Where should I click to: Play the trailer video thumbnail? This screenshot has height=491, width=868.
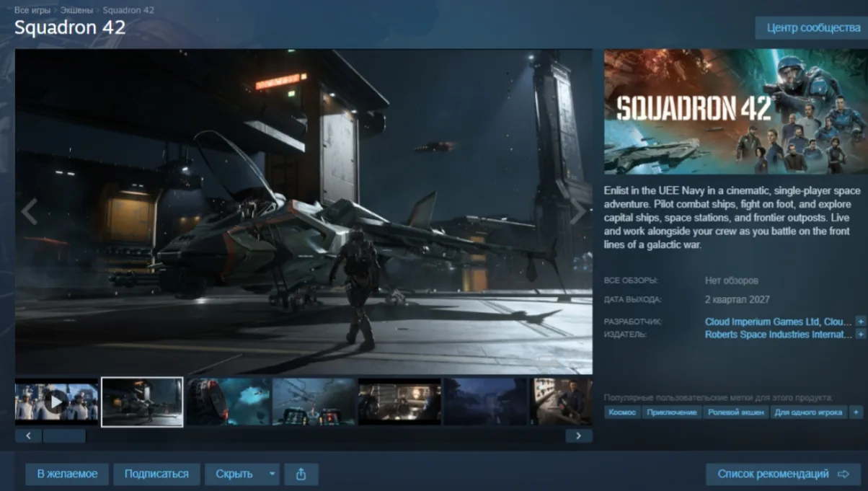pyautogui.click(x=56, y=402)
